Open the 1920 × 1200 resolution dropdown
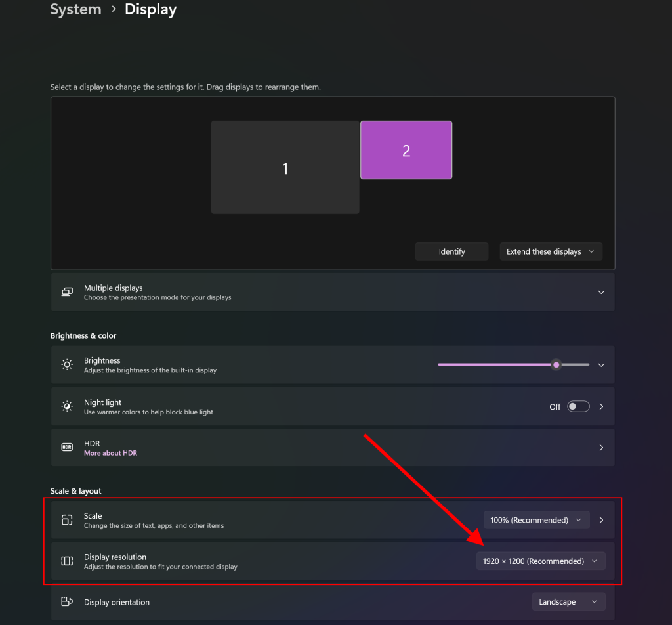Image resolution: width=672 pixels, height=625 pixels. [x=540, y=561]
